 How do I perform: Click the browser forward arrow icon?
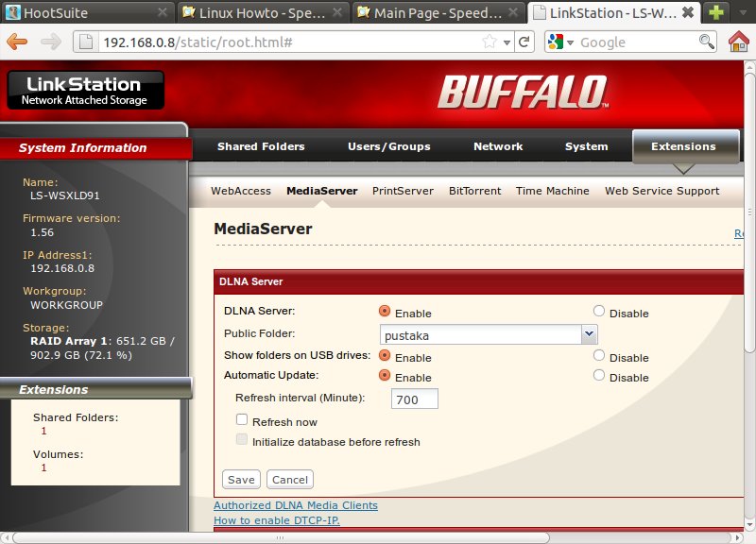(51, 42)
